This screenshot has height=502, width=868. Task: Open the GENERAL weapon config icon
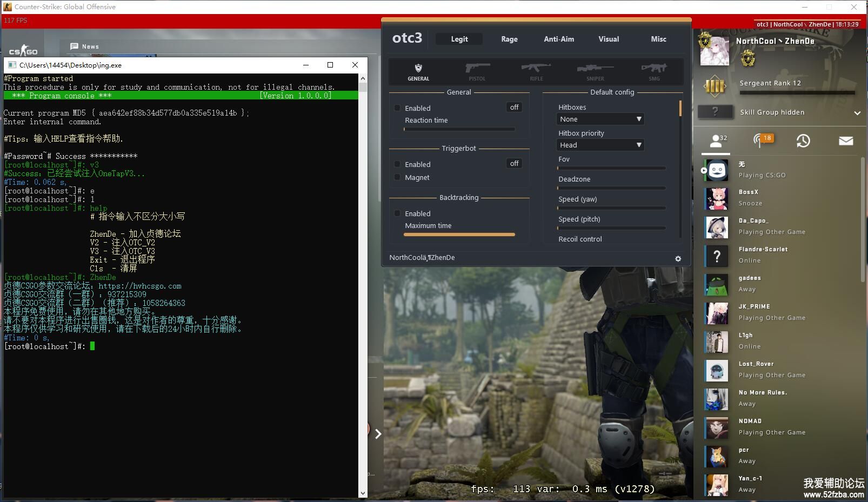418,71
